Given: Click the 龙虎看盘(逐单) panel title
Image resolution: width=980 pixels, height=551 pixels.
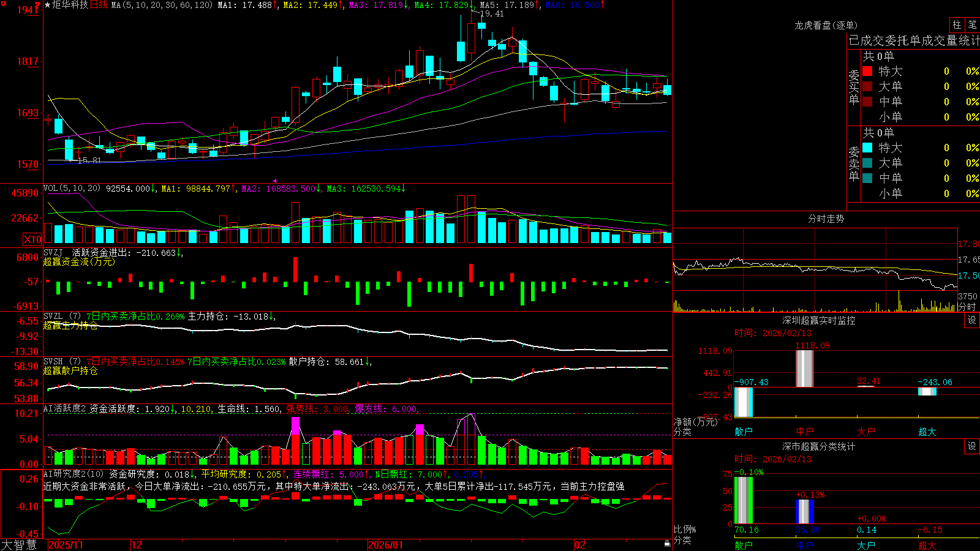Looking at the screenshot, I should pos(826,25).
